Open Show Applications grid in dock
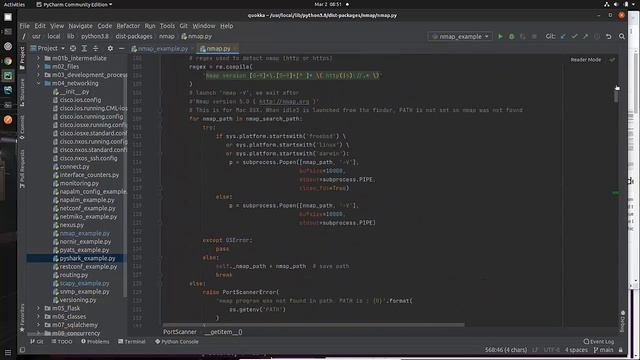Image resolution: width=640 pixels, height=360 pixels. (x=8, y=352)
